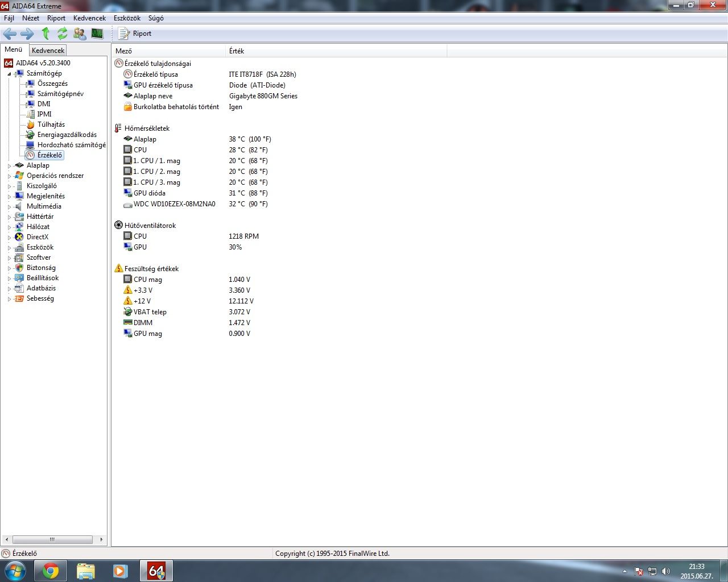Click the Refresh toolbar icon
This screenshot has height=582, width=728.
[62, 34]
